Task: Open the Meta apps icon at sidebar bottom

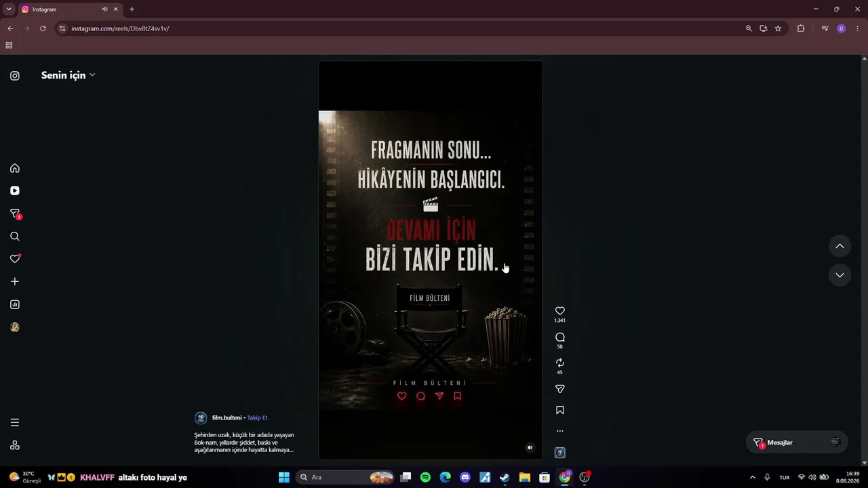Action: 15,445
